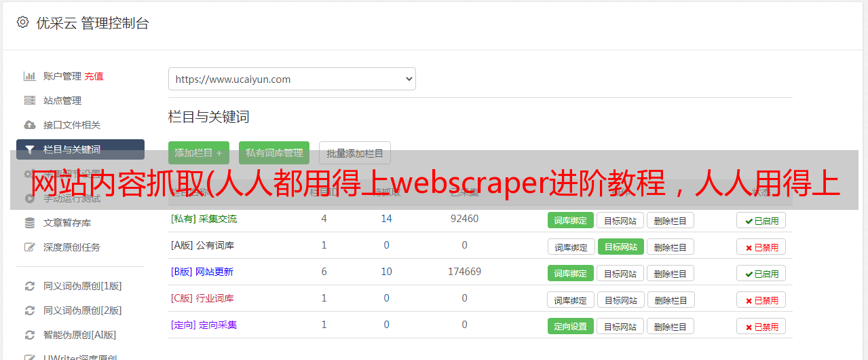Toggle 已禁用 status for 定向采集 row

(761, 326)
